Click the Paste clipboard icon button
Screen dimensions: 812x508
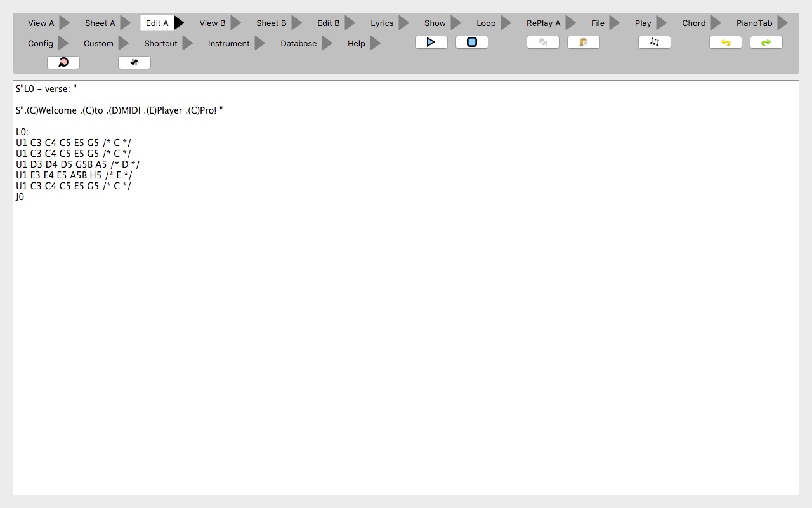pos(584,43)
